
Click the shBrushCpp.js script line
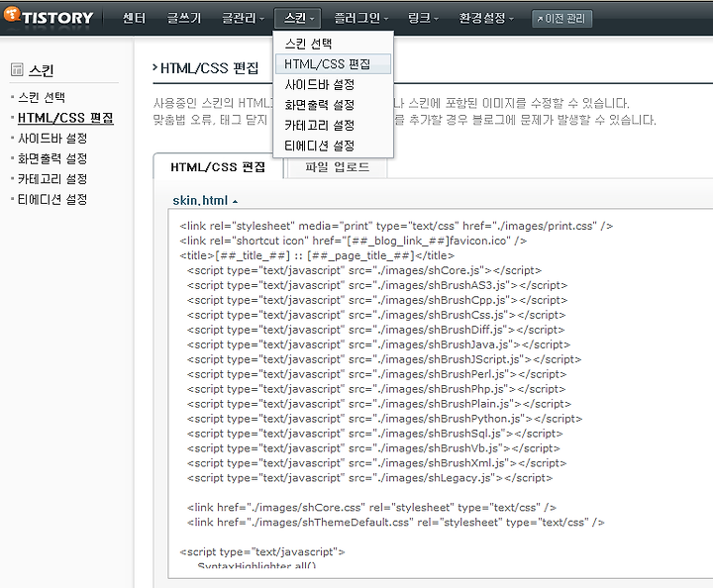tap(377, 300)
